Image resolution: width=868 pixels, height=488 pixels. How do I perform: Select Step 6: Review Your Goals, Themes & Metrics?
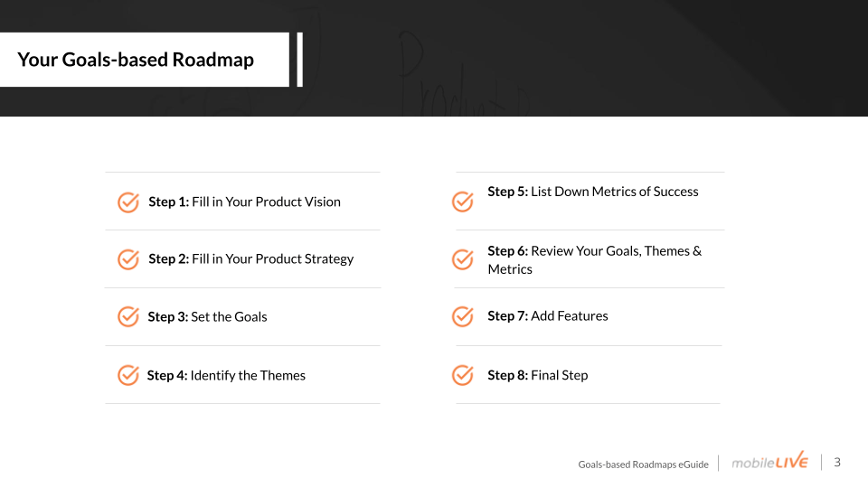point(595,260)
